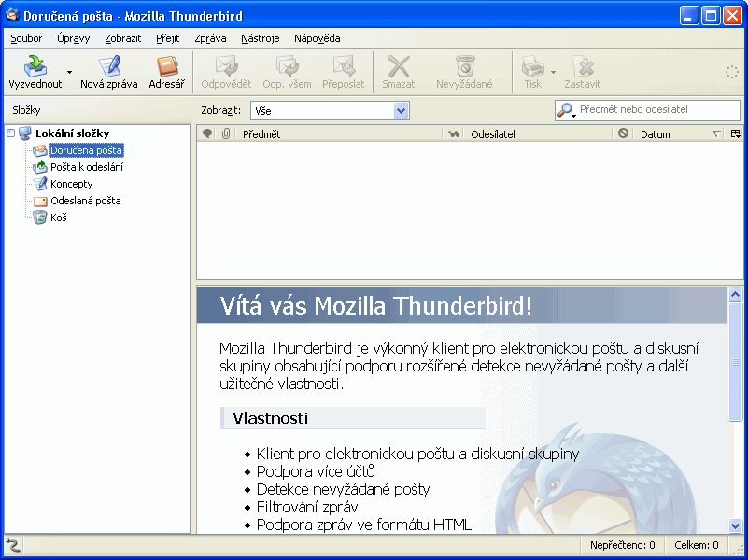748x560 pixels.
Task: Open the Nástroje menu
Action: tap(260, 38)
